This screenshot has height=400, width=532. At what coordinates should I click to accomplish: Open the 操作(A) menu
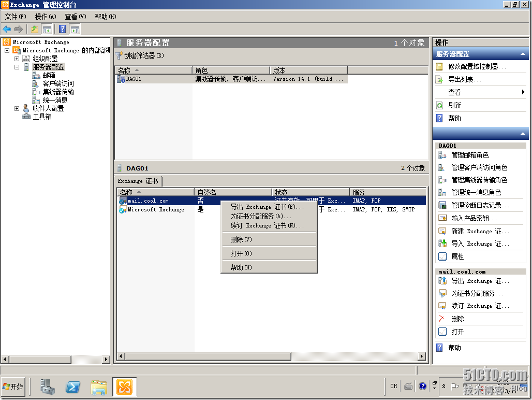point(45,16)
